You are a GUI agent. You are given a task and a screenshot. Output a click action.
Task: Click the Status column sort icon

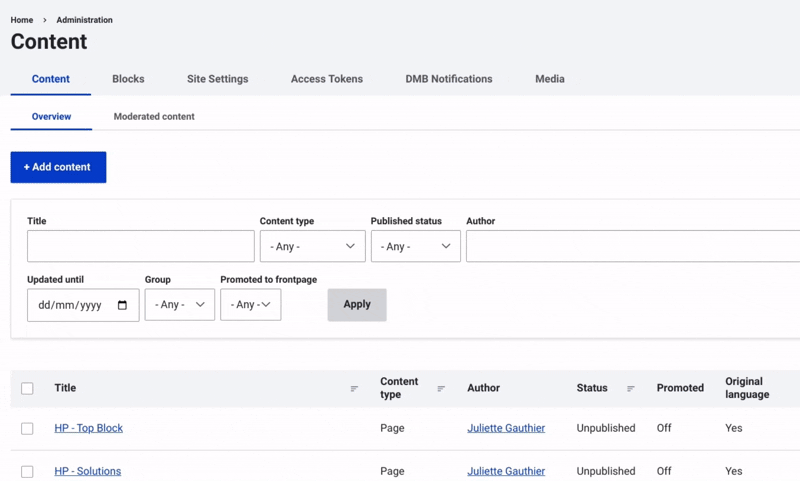(631, 389)
